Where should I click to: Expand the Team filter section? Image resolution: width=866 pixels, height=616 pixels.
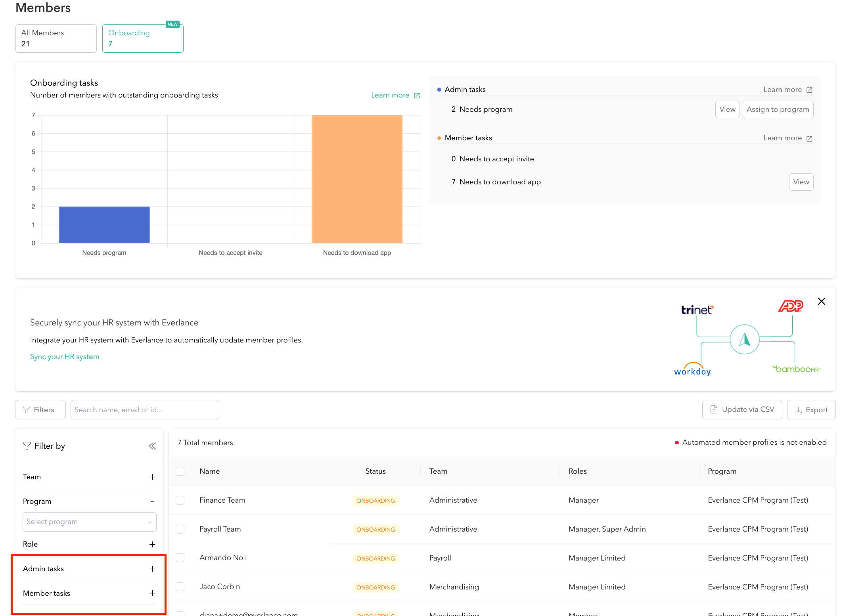pos(152,477)
